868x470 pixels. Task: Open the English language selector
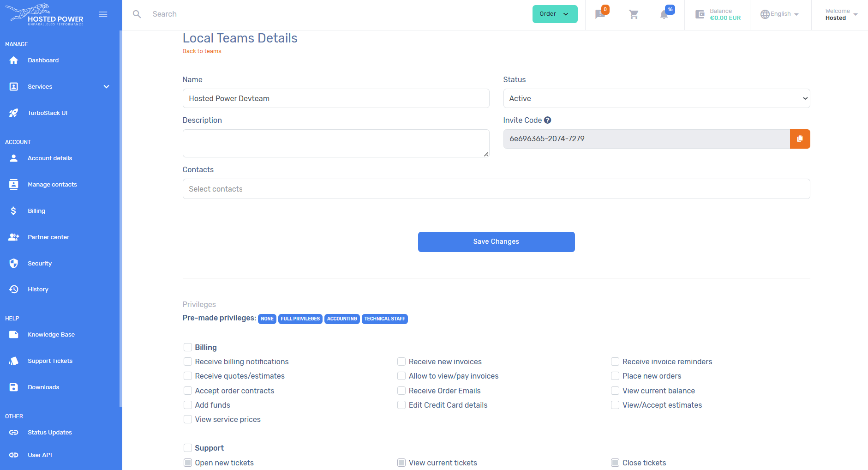780,14
